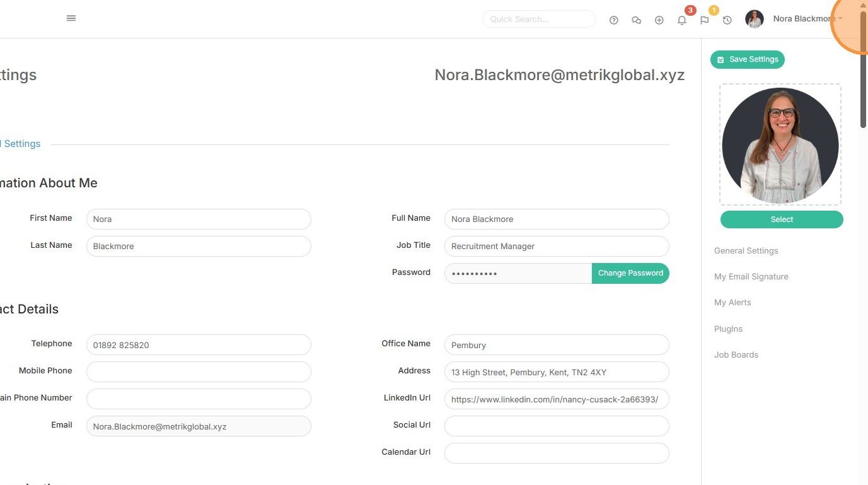Click the Job Title input field
Viewport: 868px width, 485px height.
coord(556,246)
